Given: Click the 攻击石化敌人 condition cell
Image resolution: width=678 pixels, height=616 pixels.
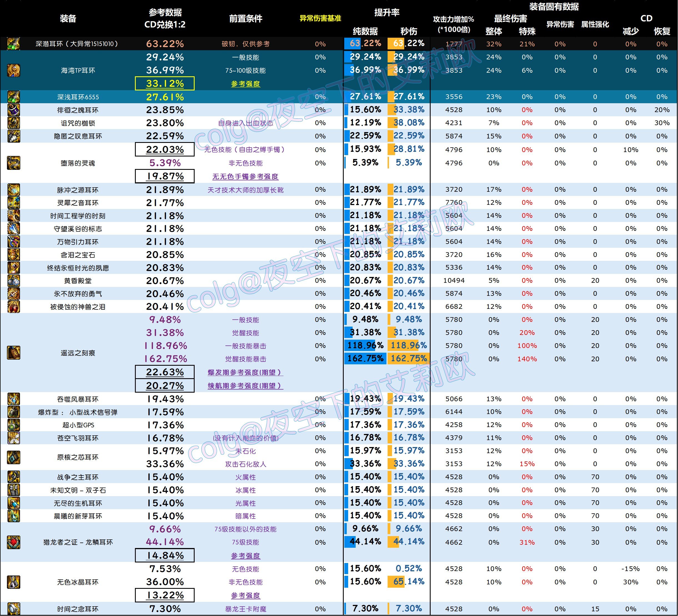Looking at the screenshot, I should (x=245, y=464).
